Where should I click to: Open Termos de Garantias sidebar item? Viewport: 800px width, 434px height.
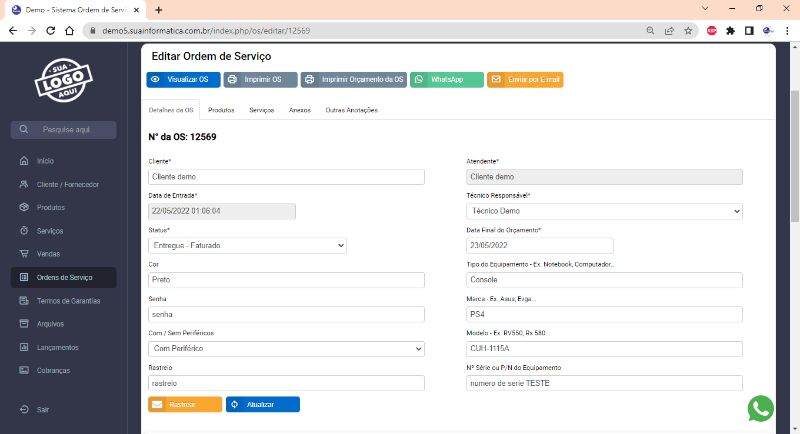67,300
